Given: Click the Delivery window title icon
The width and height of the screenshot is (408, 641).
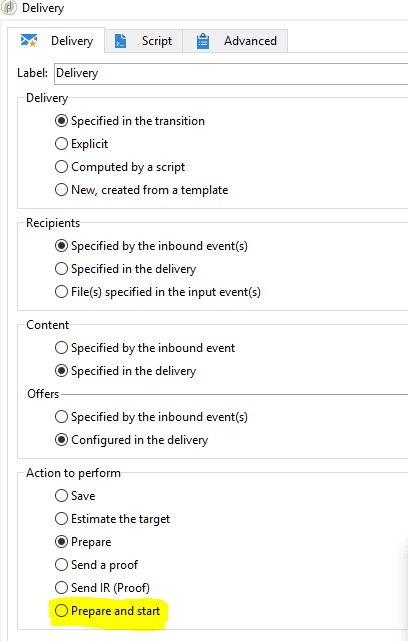Looking at the screenshot, I should pyautogui.click(x=9, y=8).
